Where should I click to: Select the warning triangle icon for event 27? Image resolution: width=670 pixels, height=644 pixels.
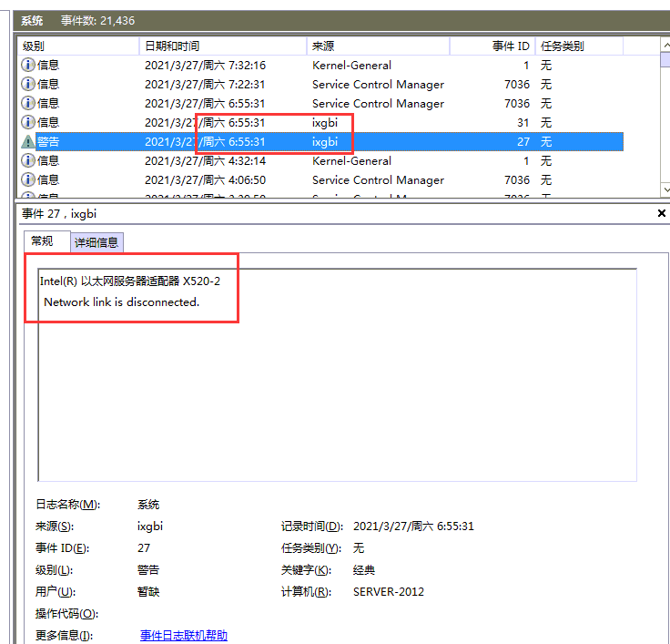point(28,142)
